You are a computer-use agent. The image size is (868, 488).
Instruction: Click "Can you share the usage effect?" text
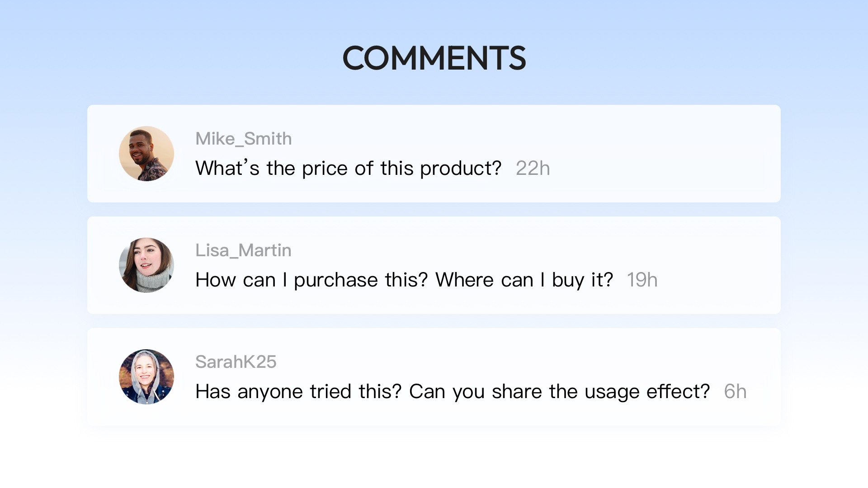point(559,392)
